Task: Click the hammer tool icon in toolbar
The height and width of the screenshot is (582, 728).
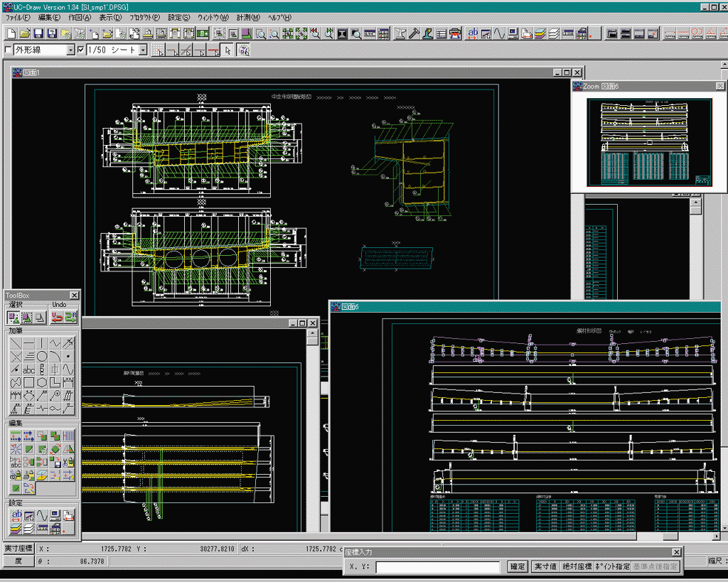Action: [414, 33]
